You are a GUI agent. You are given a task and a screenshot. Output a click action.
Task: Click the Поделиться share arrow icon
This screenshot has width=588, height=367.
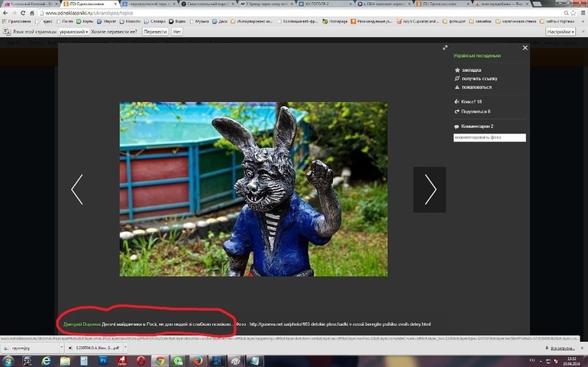click(457, 111)
